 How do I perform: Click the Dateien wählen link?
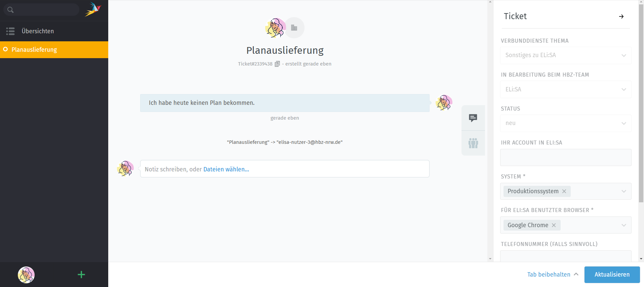(x=226, y=169)
